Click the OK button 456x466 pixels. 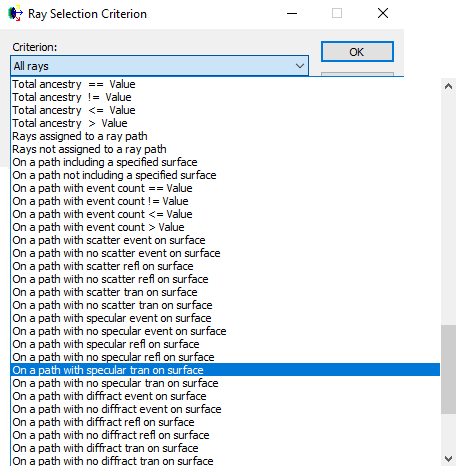click(x=357, y=52)
